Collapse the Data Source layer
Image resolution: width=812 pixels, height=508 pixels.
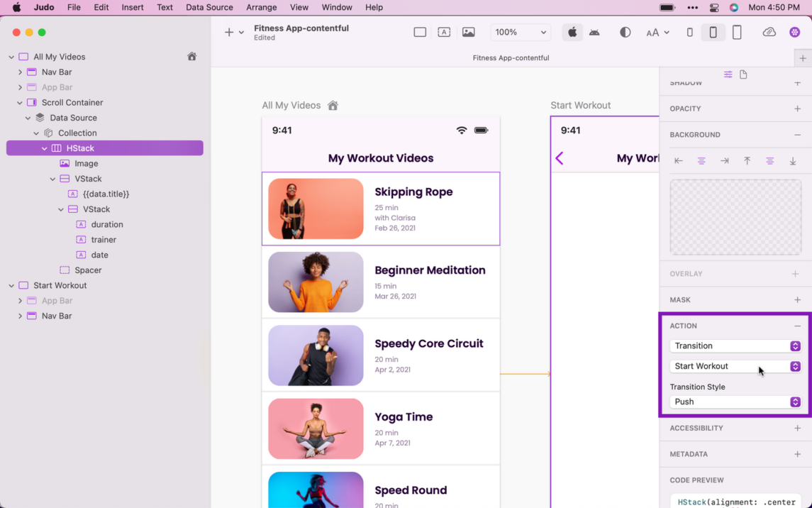pyautogui.click(x=28, y=118)
